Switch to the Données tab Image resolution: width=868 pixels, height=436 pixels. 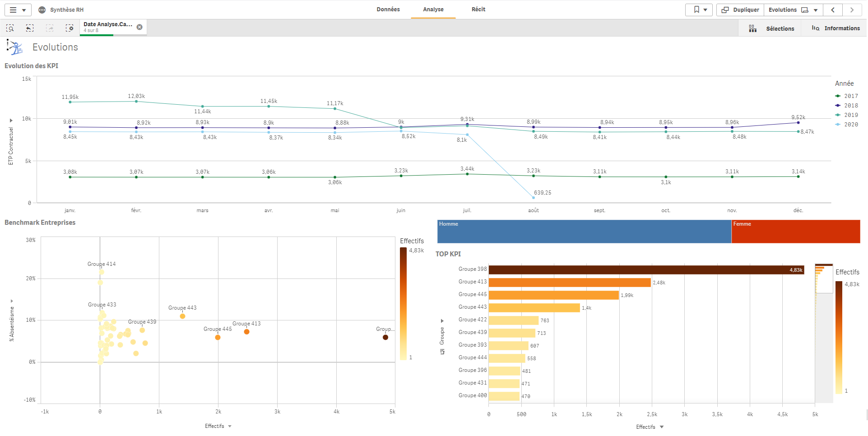click(x=388, y=9)
